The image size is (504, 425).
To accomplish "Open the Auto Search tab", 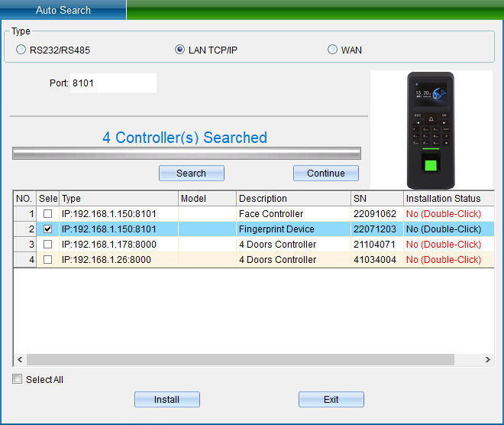I will coord(63,11).
